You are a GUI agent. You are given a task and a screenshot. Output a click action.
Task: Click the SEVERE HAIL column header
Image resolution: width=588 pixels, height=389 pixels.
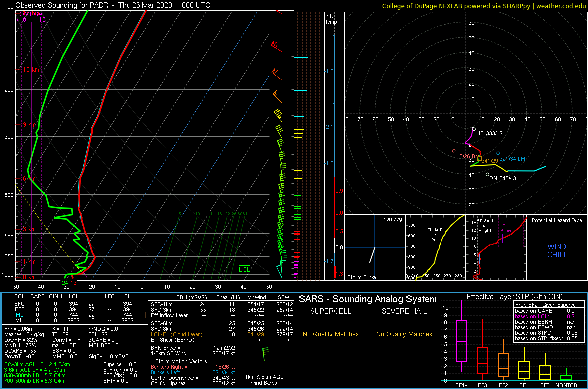pos(404,311)
